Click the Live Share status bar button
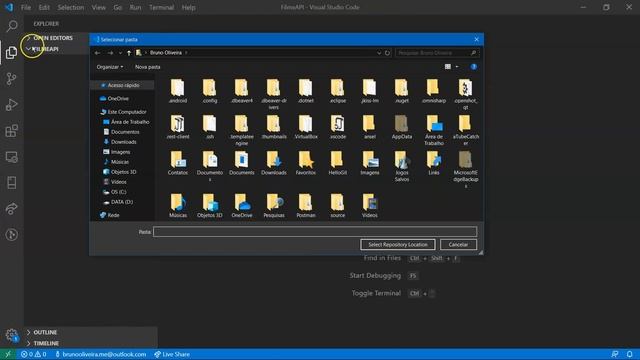The width and height of the screenshot is (640, 360). (172, 354)
